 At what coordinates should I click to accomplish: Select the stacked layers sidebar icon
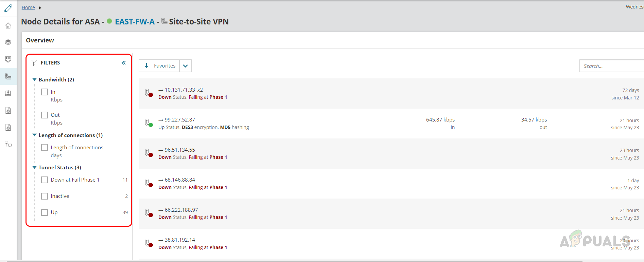8,42
